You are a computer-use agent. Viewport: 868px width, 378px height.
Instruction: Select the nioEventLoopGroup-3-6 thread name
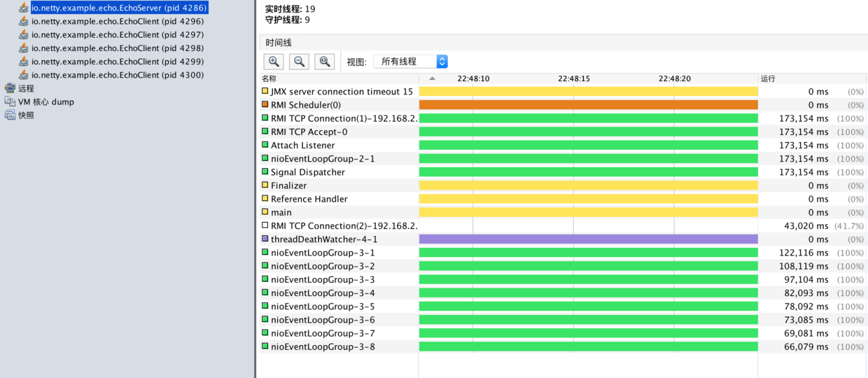323,319
